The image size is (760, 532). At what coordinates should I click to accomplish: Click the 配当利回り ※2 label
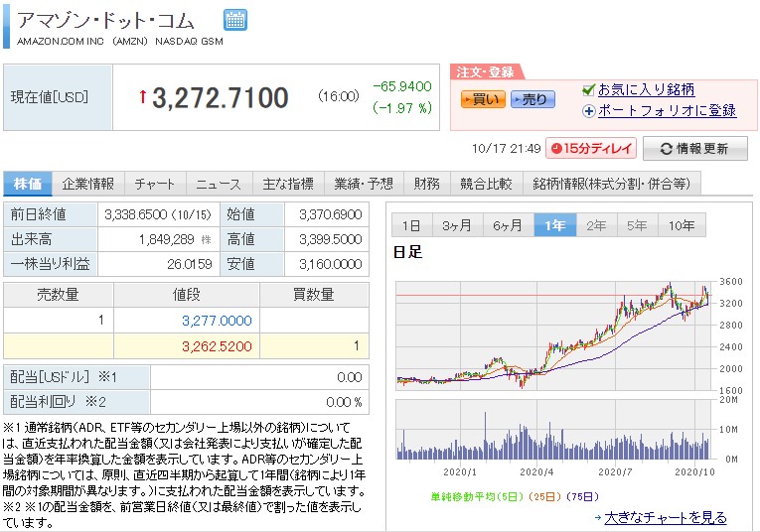59,402
